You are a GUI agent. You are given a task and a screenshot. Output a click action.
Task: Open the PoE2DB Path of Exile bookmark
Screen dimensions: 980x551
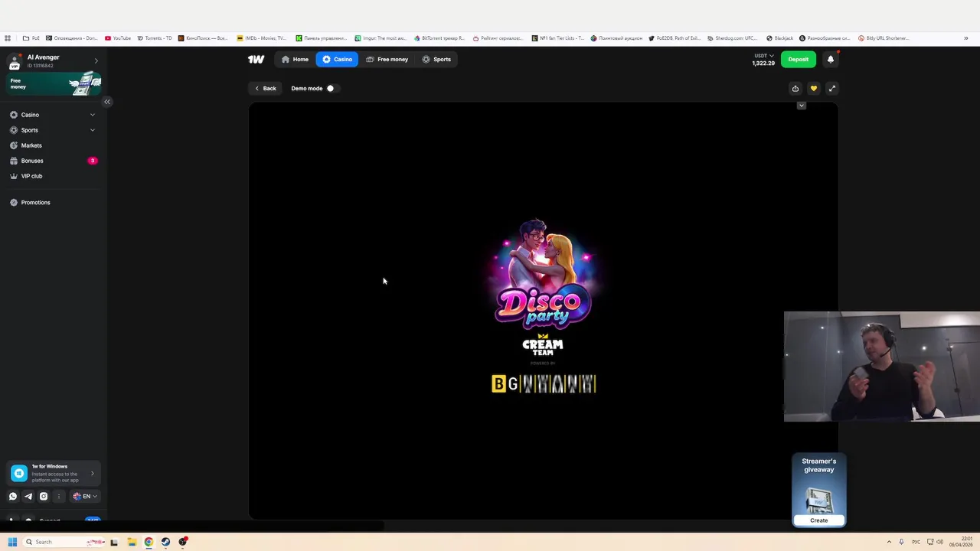[x=675, y=38]
